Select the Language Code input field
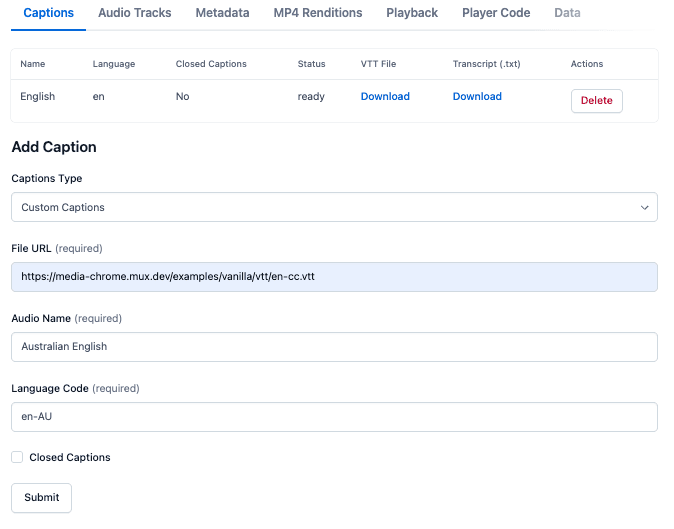The height and width of the screenshot is (529, 674). pyautogui.click(x=334, y=417)
